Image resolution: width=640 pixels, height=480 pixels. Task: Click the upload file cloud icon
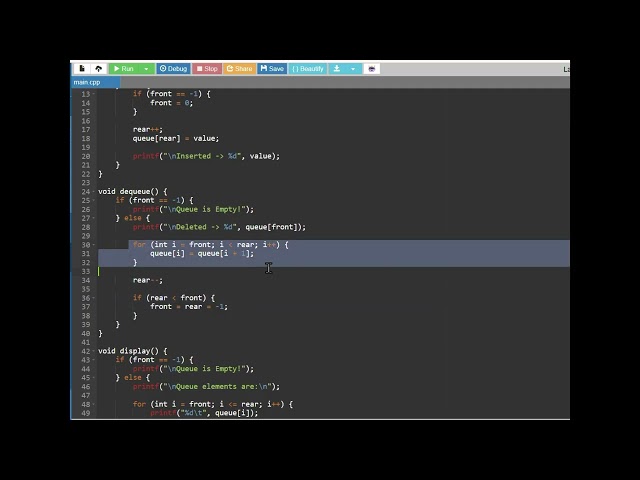98,69
